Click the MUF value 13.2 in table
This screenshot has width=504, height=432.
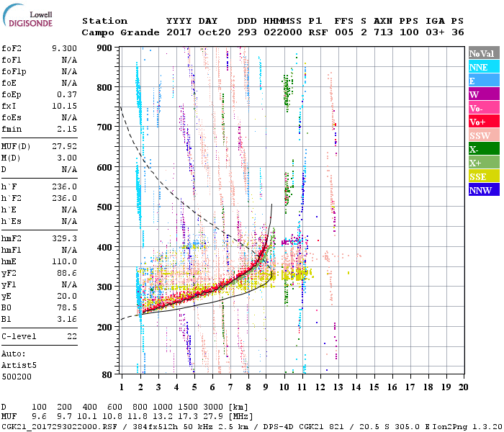point(162,417)
